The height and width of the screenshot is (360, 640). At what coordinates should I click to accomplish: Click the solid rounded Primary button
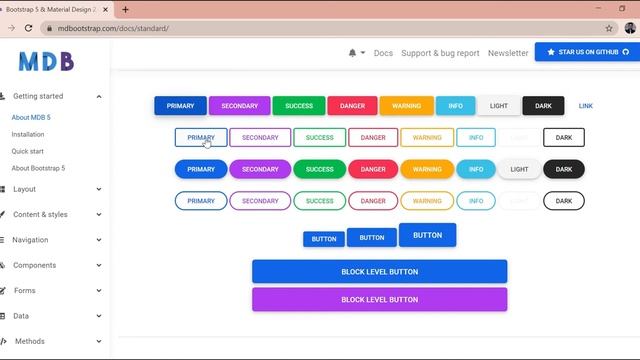coord(201,169)
